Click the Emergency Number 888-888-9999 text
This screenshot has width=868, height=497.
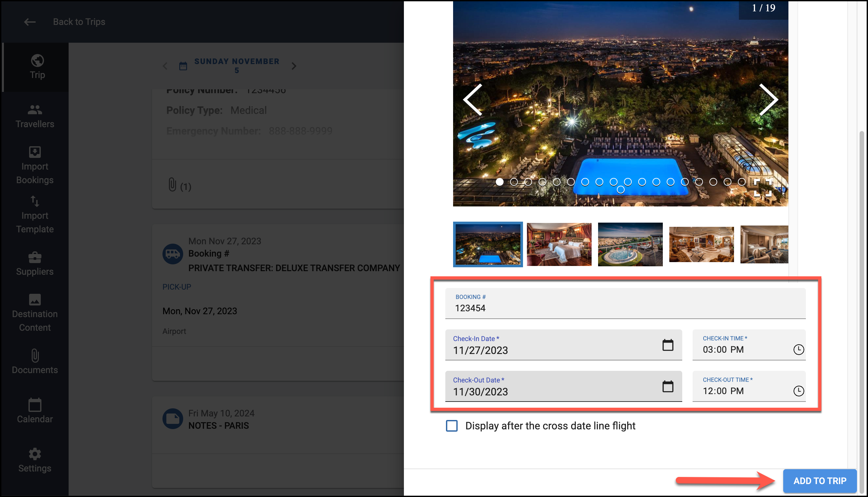tap(249, 131)
